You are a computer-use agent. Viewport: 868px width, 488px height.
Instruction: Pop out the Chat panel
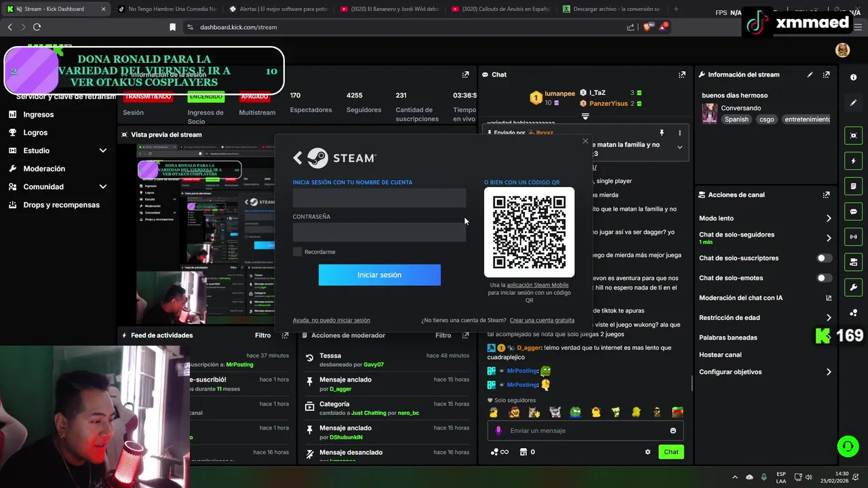682,75
